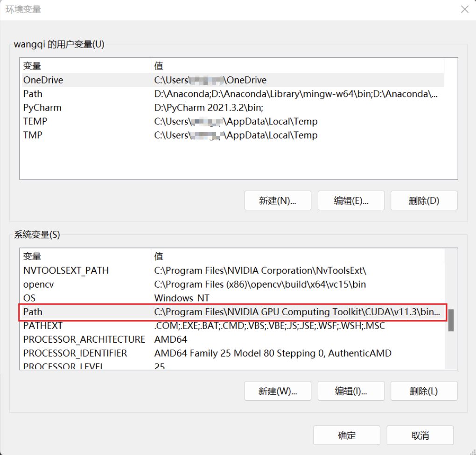Click the AMD64 value cell
This screenshot has width=476, height=455.
(x=171, y=339)
